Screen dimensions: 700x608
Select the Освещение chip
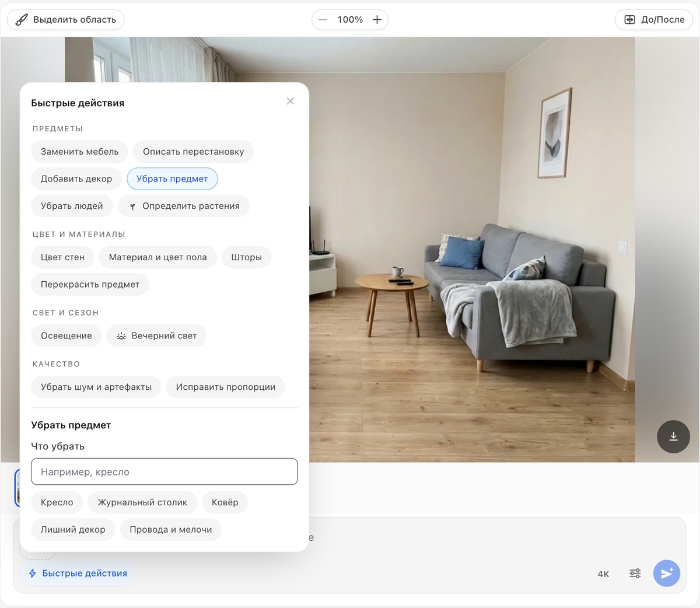click(66, 336)
